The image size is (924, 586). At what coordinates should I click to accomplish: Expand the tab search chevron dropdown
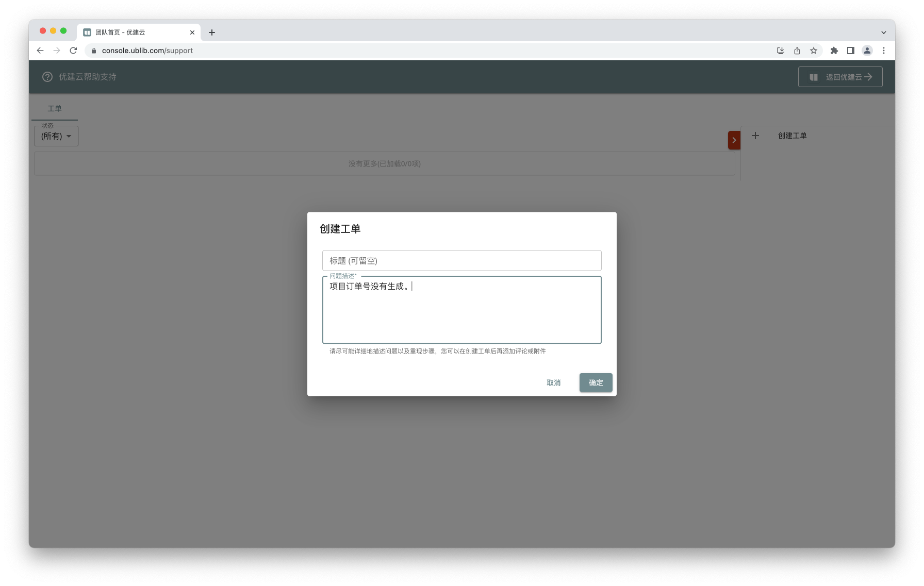[x=883, y=32]
